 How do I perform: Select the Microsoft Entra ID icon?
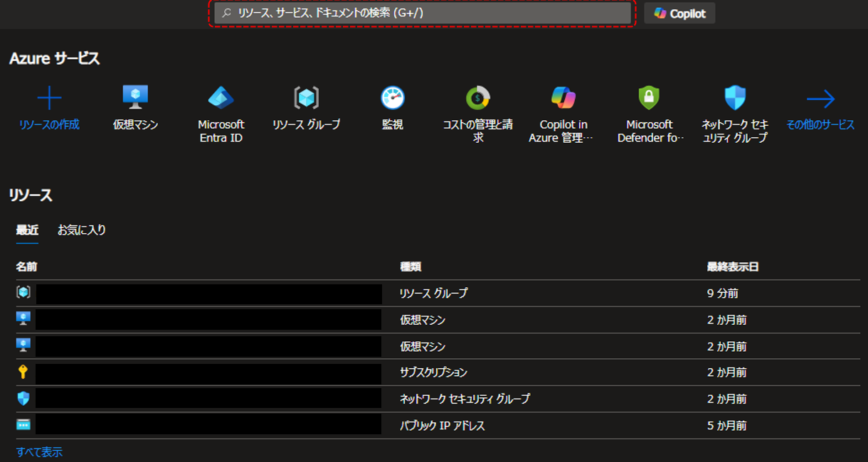(220, 97)
